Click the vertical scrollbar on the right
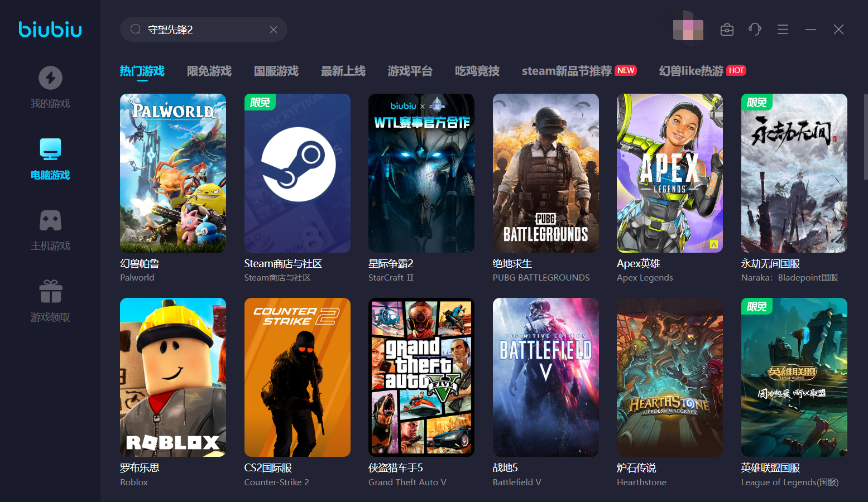 pyautogui.click(x=865, y=137)
